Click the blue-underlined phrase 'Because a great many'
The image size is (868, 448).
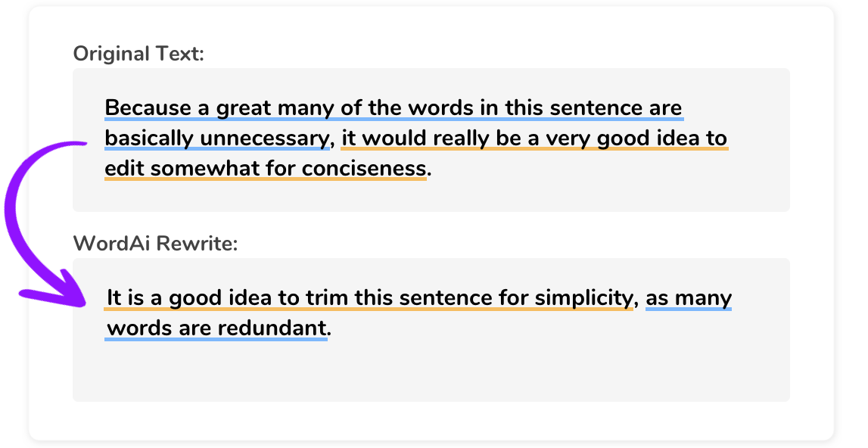[219, 108]
